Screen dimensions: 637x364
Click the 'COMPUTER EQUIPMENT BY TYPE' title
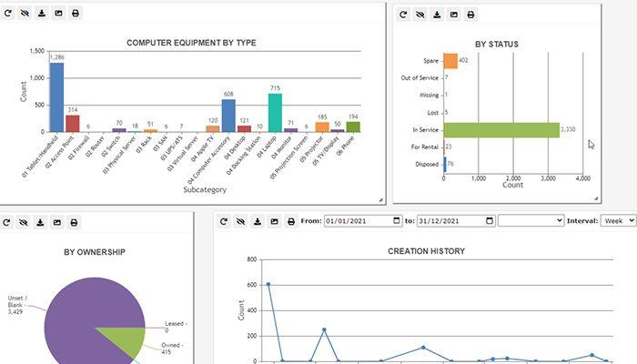[191, 43]
